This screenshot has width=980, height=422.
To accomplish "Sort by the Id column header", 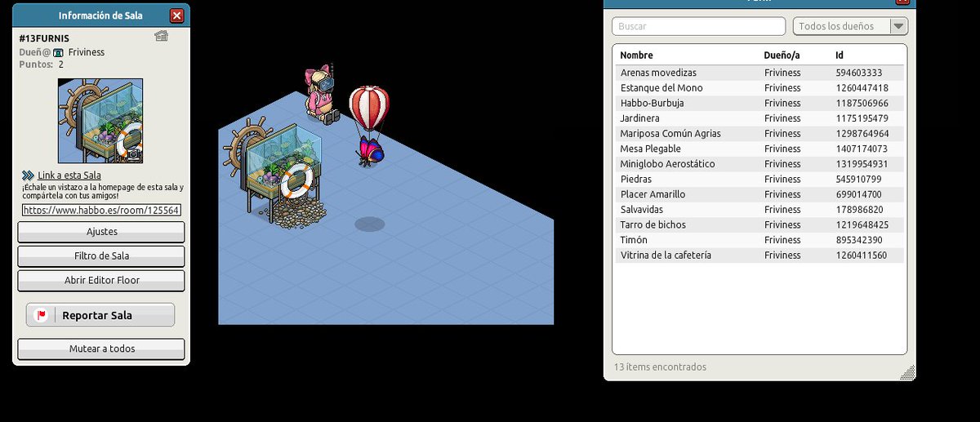I will tap(839, 56).
